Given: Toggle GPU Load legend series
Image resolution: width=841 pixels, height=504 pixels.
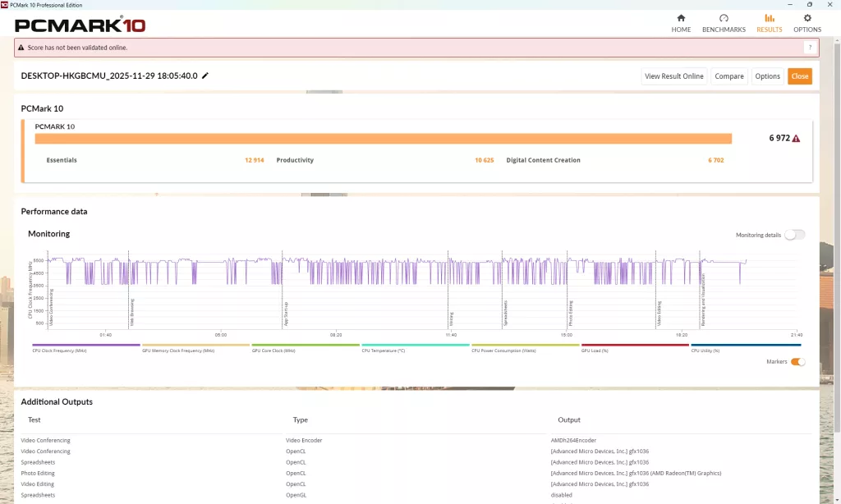Looking at the screenshot, I should pos(634,346).
